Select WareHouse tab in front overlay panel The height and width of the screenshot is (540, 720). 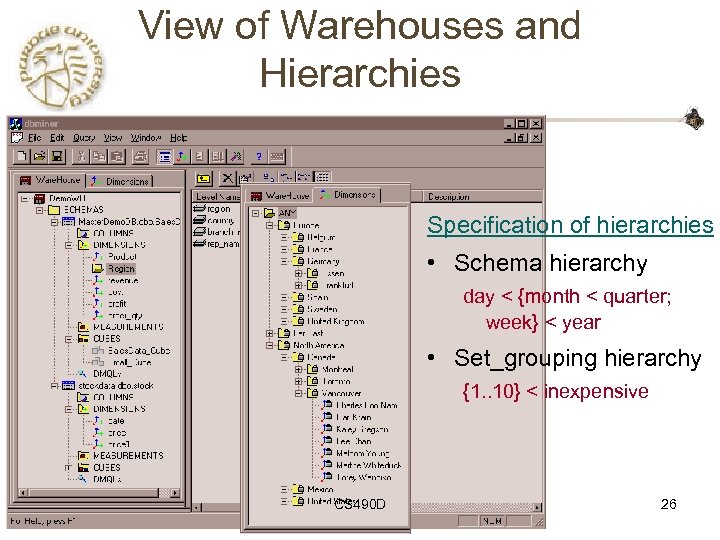pos(279,196)
